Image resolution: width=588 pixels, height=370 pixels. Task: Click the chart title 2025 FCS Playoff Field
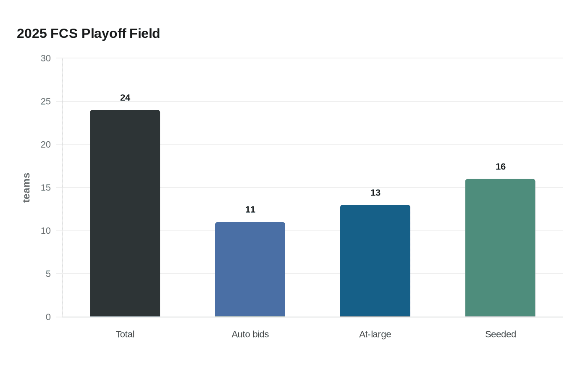88,33
